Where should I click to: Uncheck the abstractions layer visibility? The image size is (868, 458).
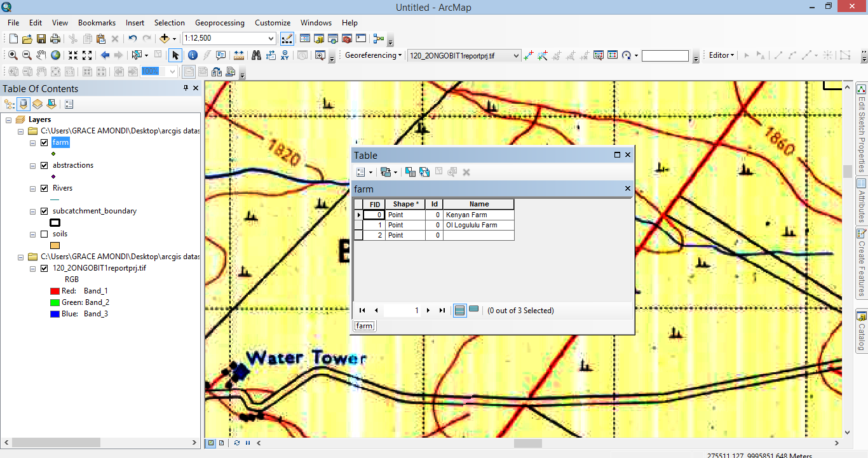tap(44, 165)
